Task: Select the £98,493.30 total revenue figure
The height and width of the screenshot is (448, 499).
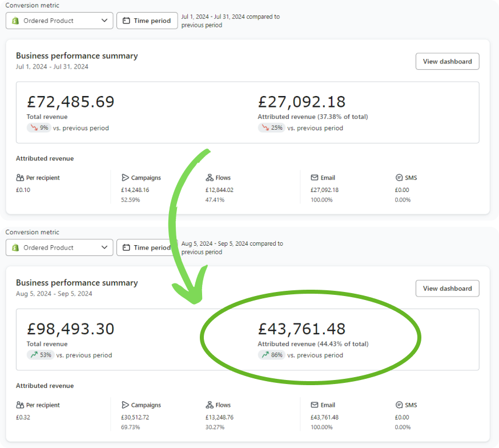Action: [x=71, y=329]
